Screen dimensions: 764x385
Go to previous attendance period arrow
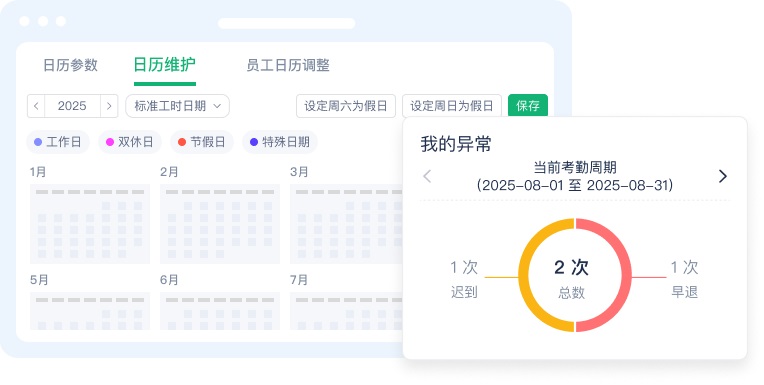coord(427,176)
